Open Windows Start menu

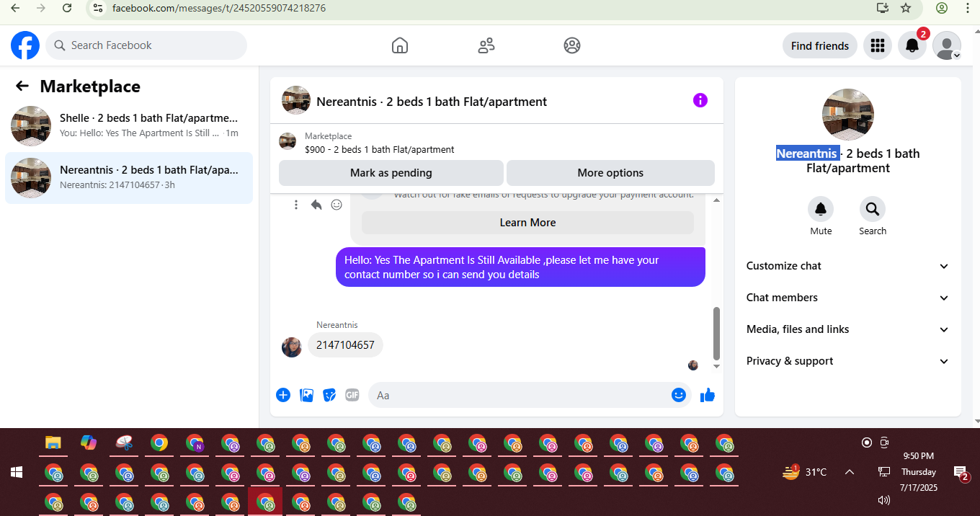[17, 472]
